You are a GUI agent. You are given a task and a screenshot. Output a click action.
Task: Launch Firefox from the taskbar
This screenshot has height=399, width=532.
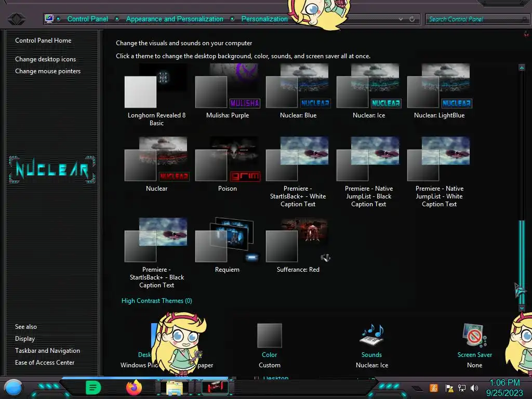pos(134,388)
